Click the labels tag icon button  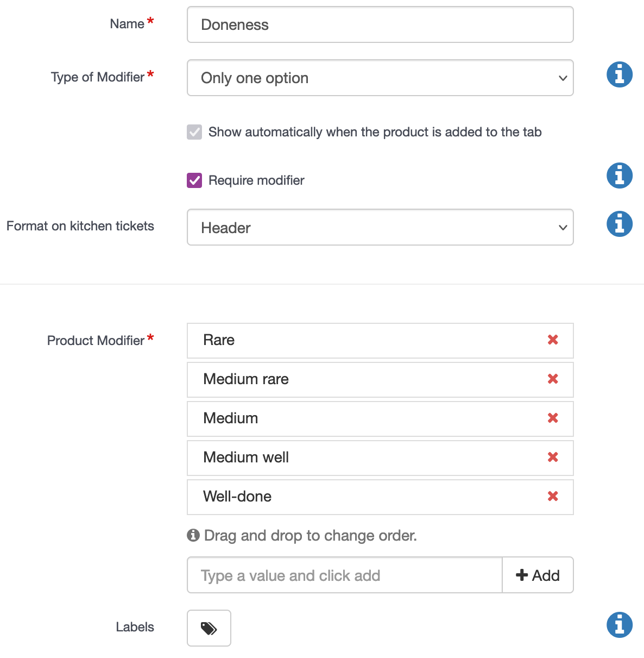point(209,628)
